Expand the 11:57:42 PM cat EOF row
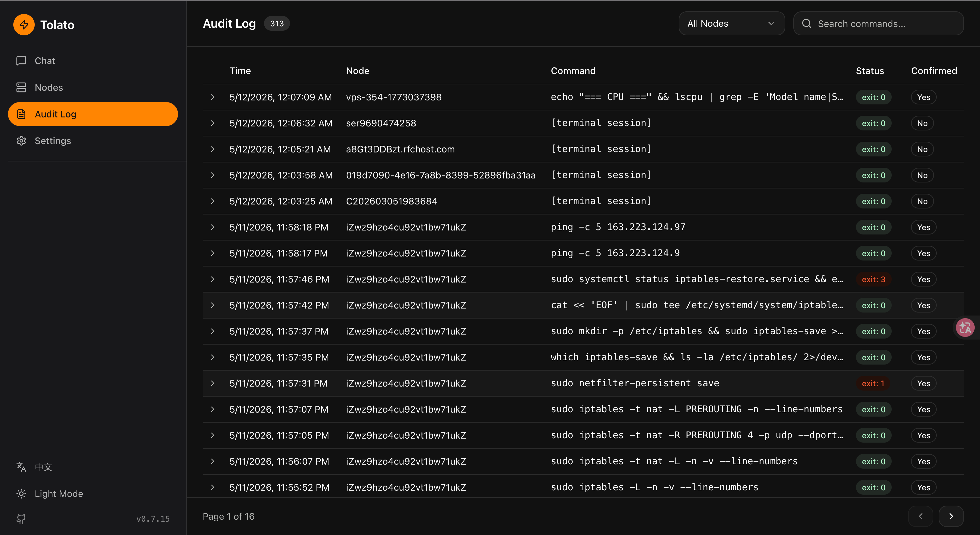 pos(213,306)
